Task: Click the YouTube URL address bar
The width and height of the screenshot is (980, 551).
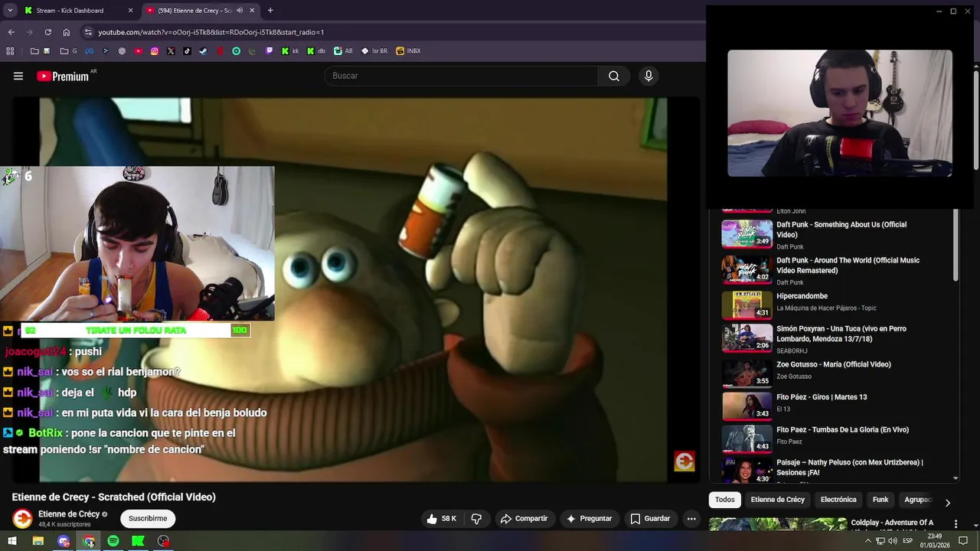Action: [x=211, y=32]
